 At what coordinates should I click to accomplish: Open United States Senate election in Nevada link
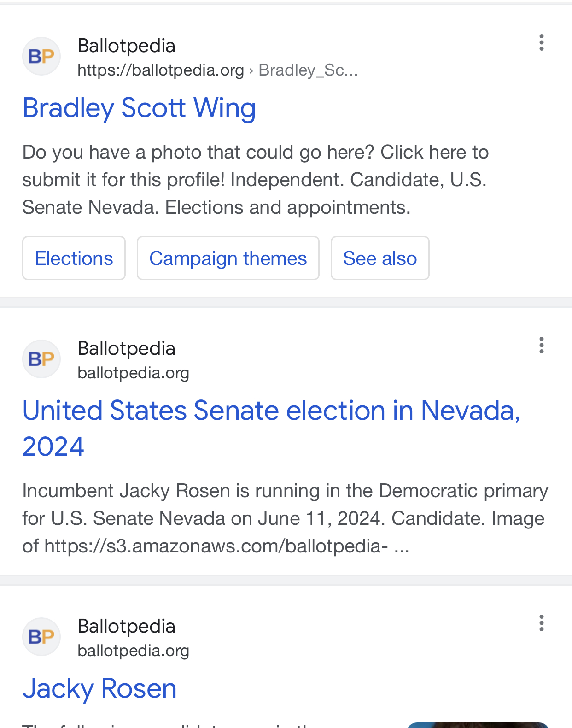click(272, 428)
